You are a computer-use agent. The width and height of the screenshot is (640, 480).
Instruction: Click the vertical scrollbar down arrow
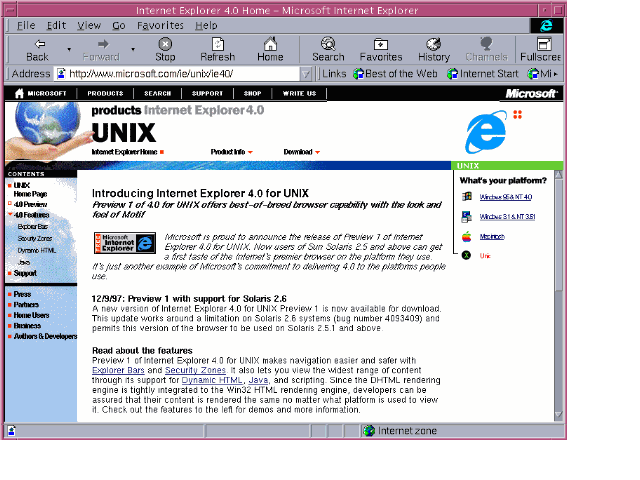[x=558, y=415]
